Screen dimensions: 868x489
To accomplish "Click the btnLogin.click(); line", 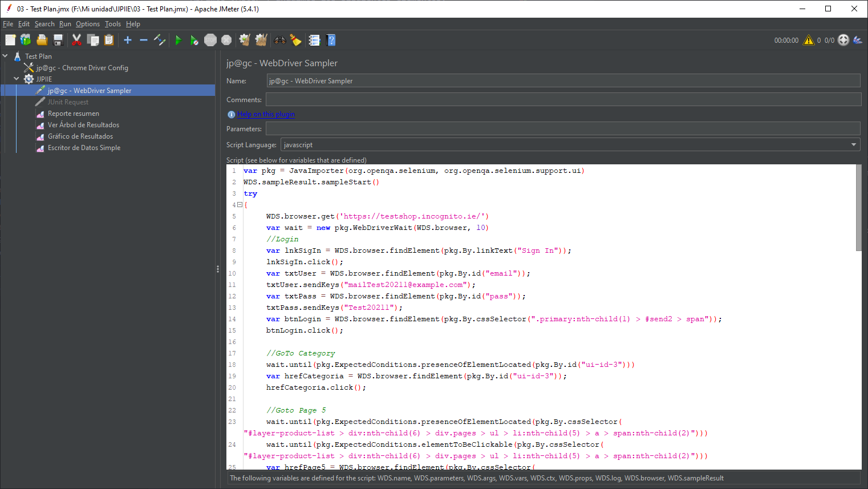I will pos(305,330).
